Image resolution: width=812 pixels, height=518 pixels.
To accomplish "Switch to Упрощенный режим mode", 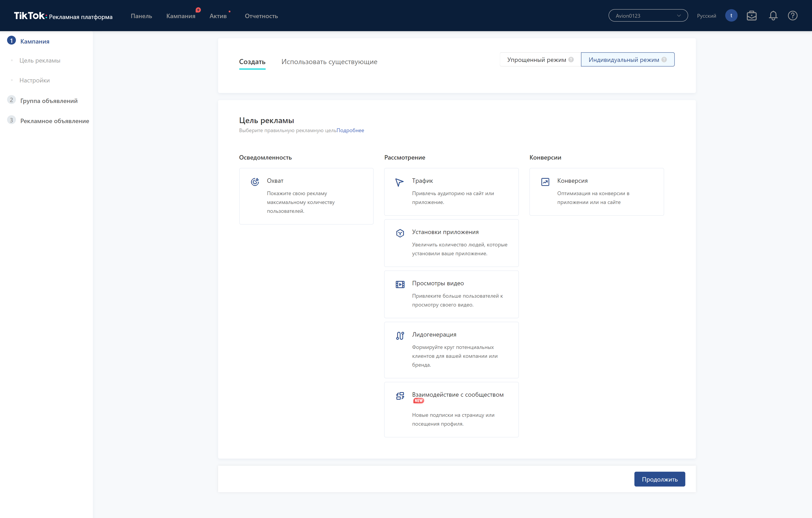I will click(x=540, y=60).
